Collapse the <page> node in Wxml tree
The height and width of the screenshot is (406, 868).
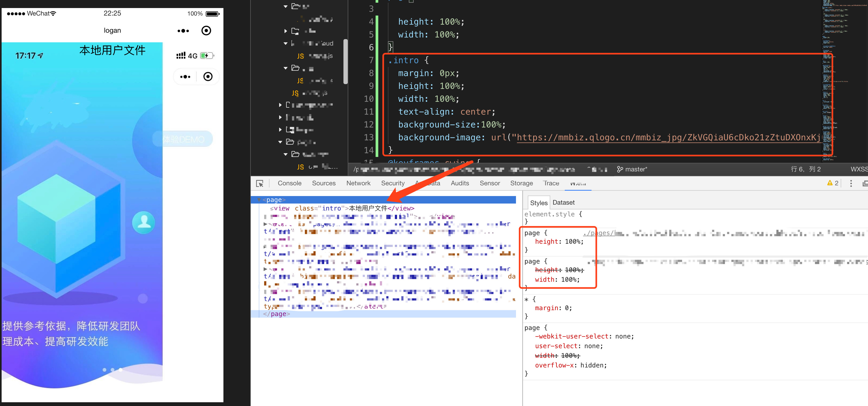pos(259,200)
